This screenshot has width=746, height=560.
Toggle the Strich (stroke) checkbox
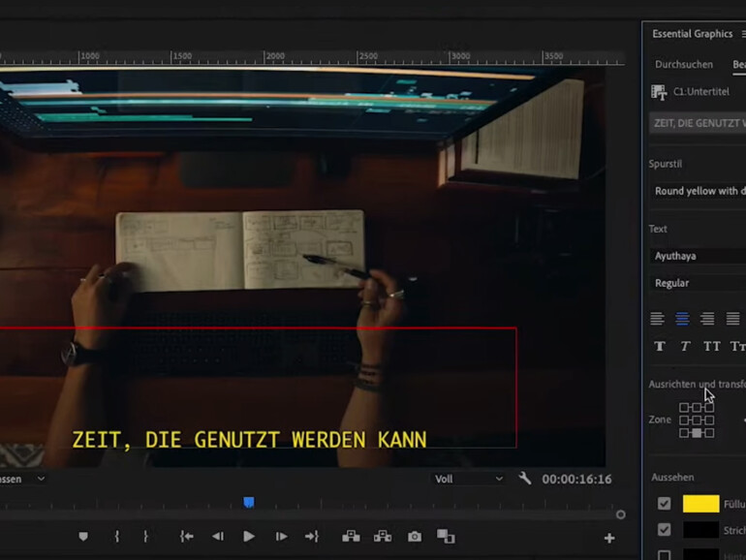664,530
